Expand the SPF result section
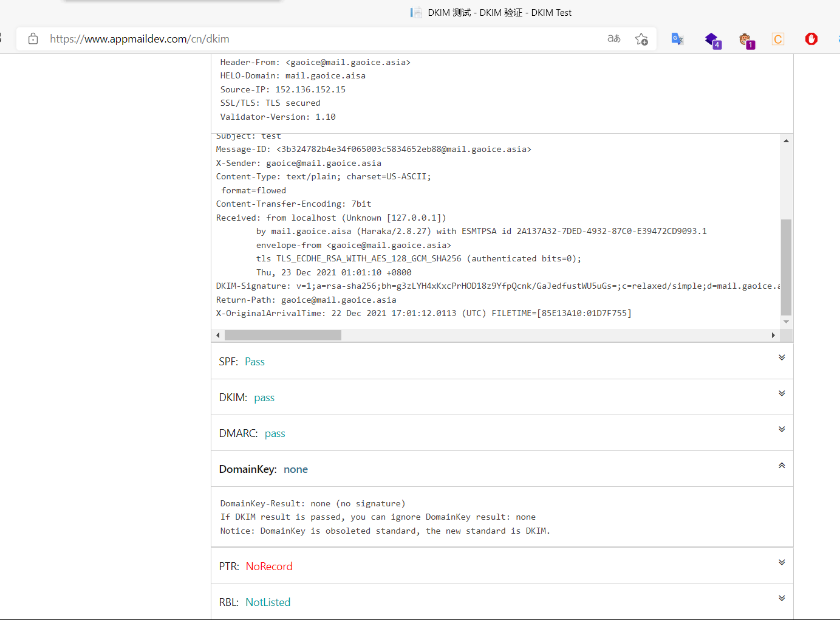Viewport: 840px width, 620px height. pos(782,357)
